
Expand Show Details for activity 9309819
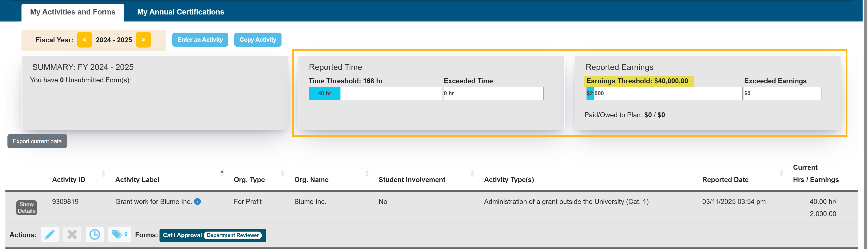(27, 208)
